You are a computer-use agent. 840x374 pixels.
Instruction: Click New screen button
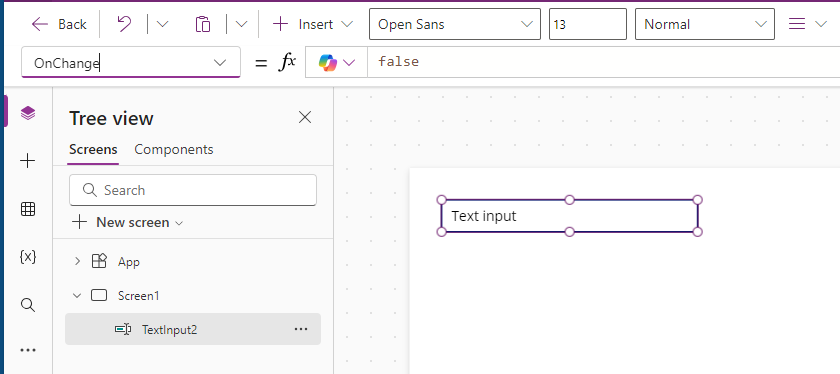tap(128, 222)
